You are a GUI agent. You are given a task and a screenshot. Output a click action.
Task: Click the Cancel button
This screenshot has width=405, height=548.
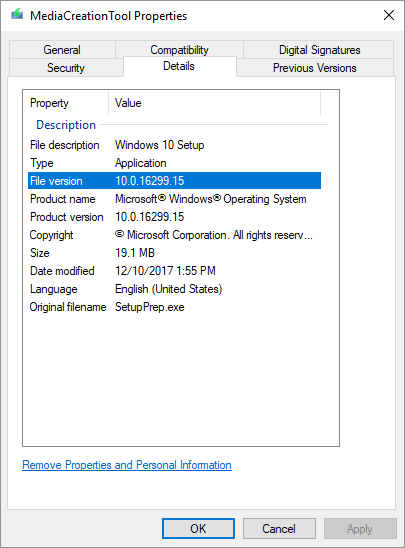pyautogui.click(x=279, y=528)
